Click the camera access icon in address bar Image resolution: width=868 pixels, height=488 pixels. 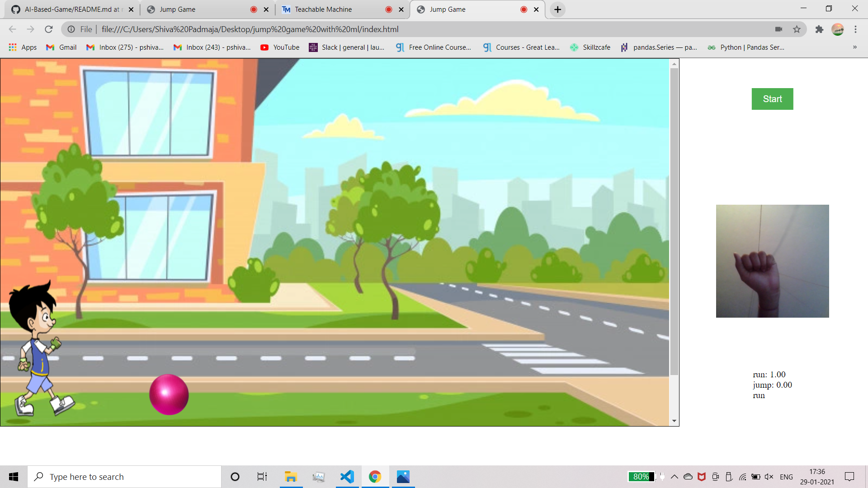[778, 29]
